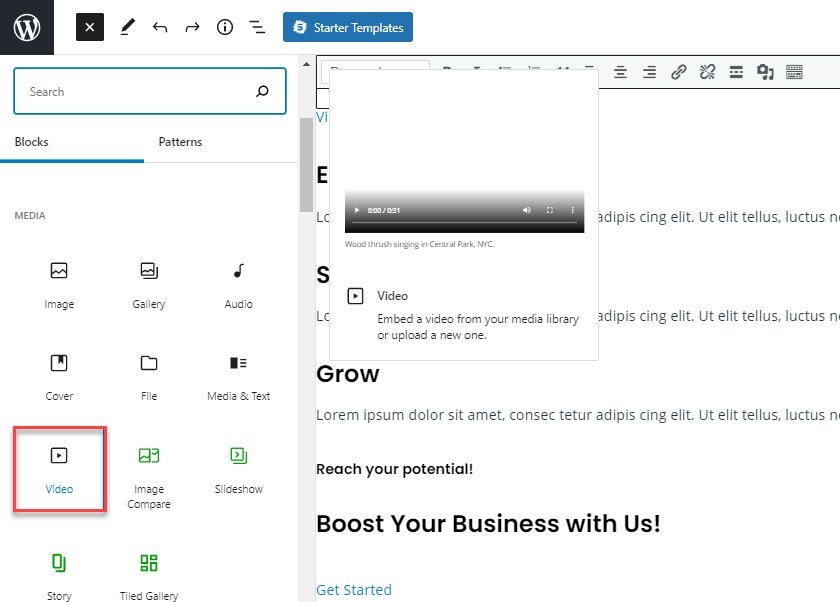The image size is (840, 602).
Task: Click the Starter Templates button
Action: pos(347,28)
